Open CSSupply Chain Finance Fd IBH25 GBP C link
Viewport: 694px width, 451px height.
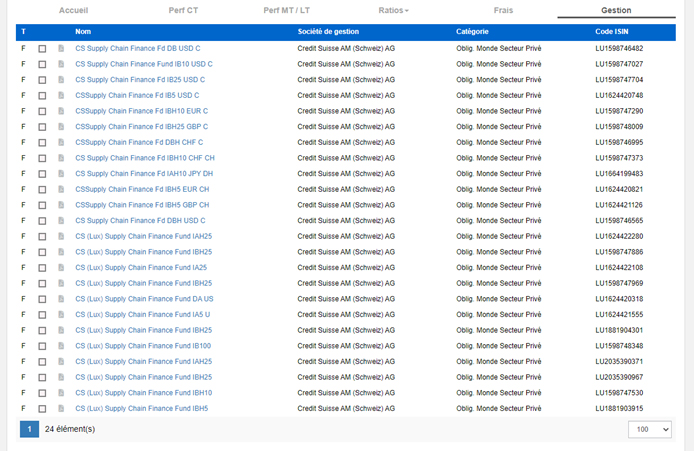click(x=142, y=127)
